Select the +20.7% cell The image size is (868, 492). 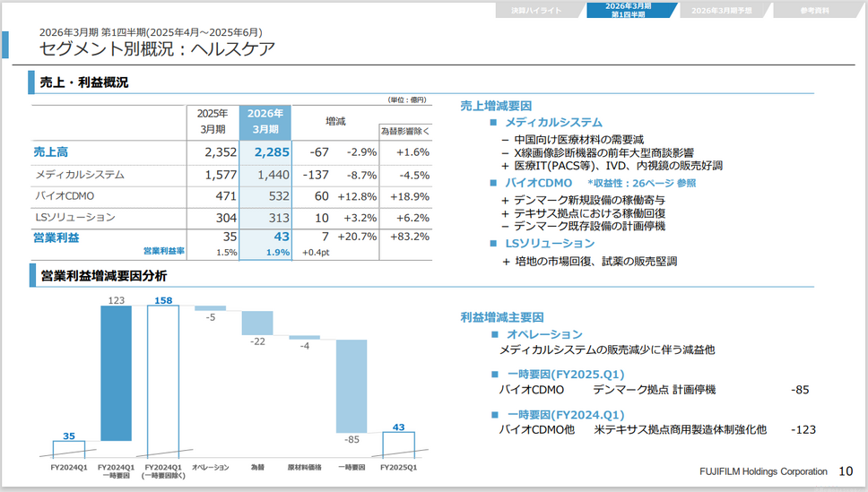357,237
